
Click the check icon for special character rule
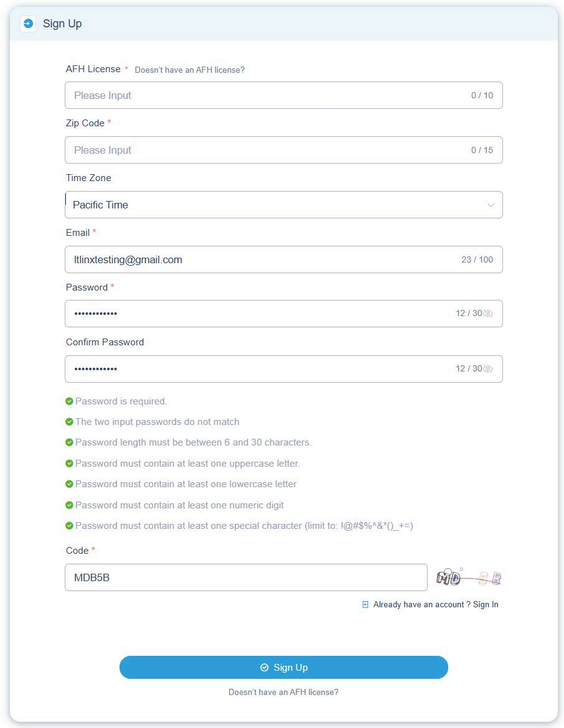69,526
